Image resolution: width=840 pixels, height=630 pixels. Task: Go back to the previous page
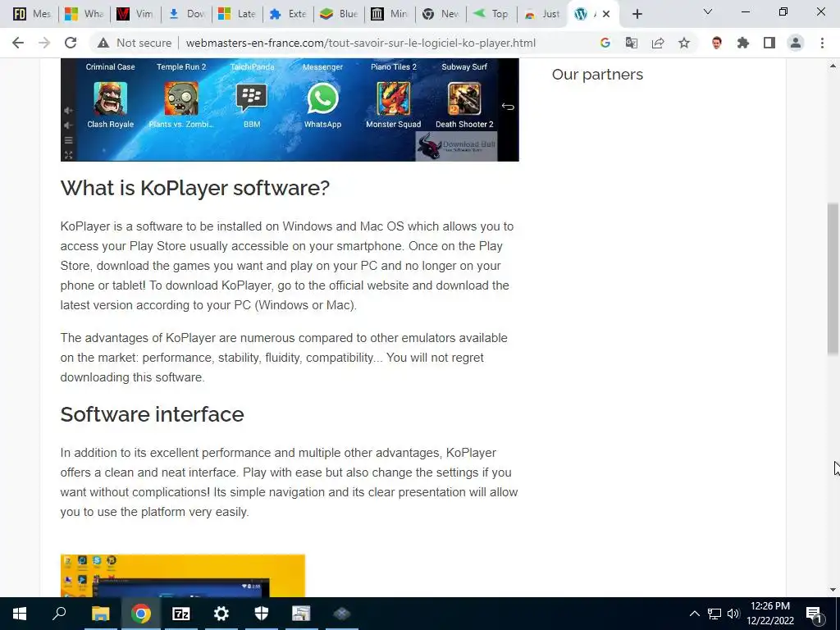[x=18, y=43]
